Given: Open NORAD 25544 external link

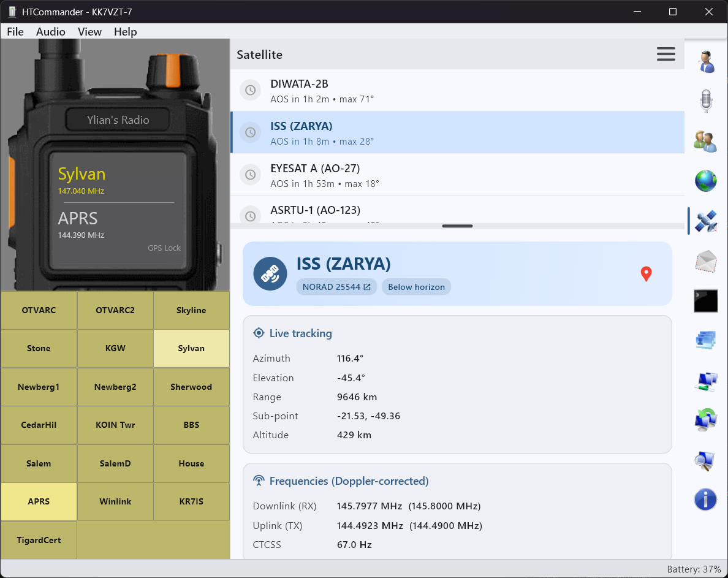Looking at the screenshot, I should 336,287.
